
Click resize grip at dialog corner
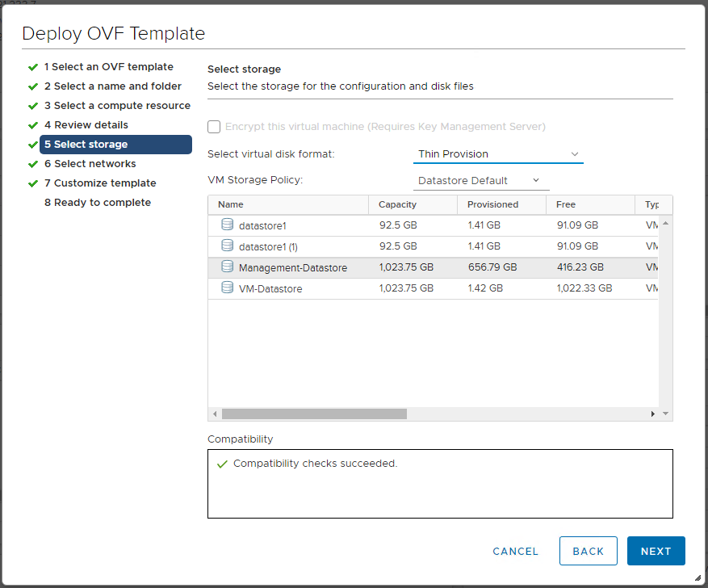click(698, 578)
